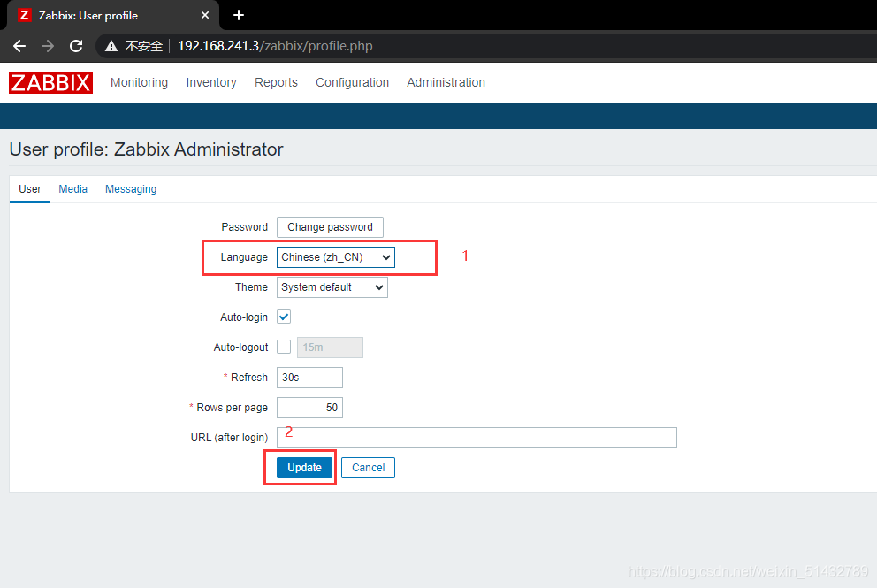Open a new browser tab
The image size is (877, 588).
click(239, 15)
